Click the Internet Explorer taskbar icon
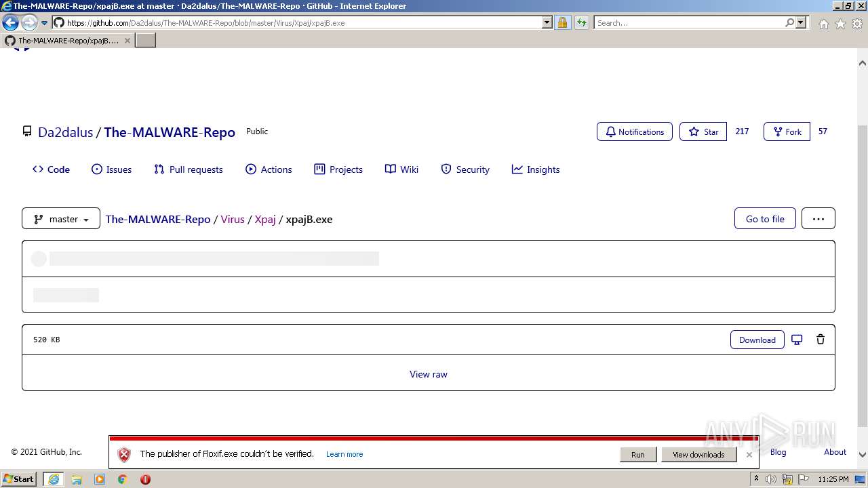Screen dimensions: 868x488 [54, 479]
